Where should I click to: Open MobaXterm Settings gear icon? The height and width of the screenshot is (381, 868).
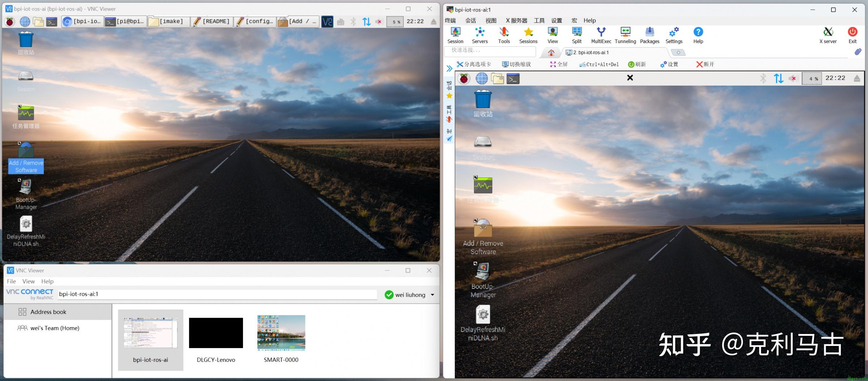pyautogui.click(x=674, y=35)
